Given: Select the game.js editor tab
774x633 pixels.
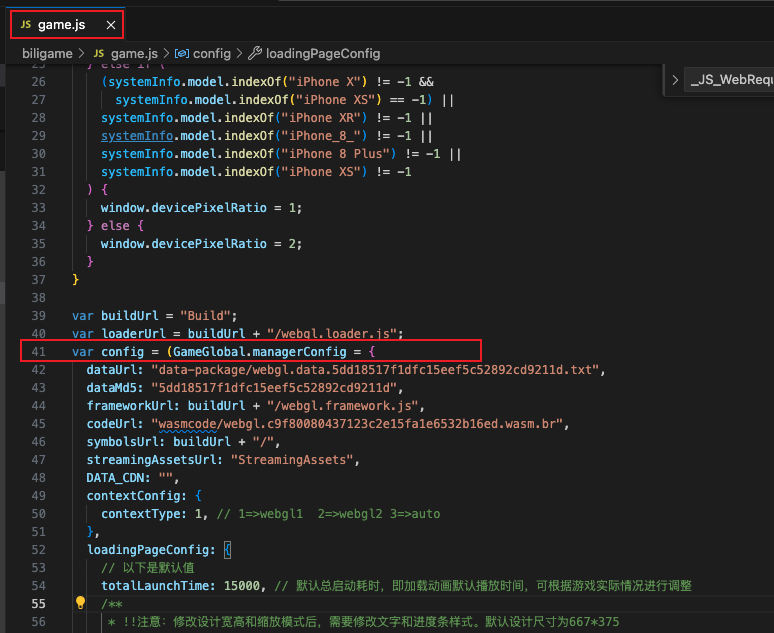Looking at the screenshot, I should (67, 25).
